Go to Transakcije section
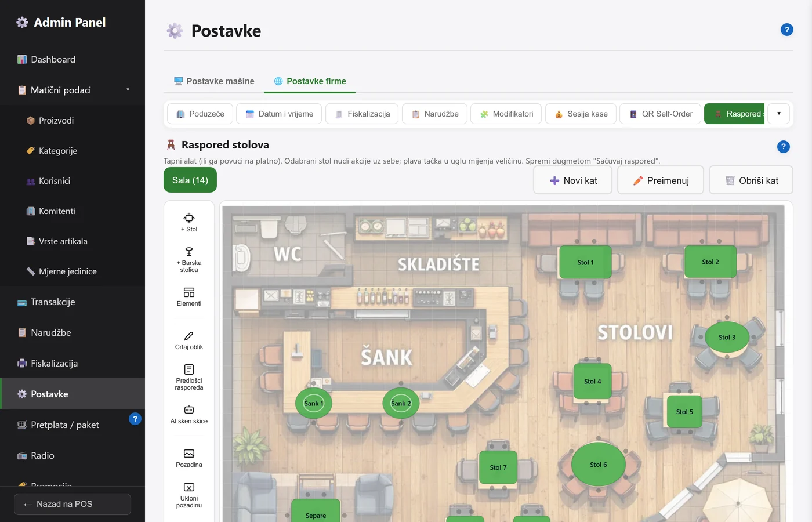This screenshot has width=812, height=522. coord(72,302)
